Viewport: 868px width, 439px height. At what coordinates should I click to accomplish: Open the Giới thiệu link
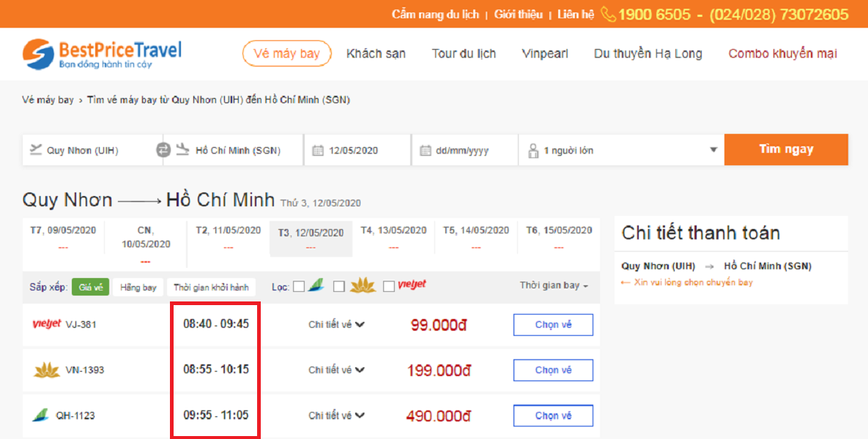tap(518, 15)
